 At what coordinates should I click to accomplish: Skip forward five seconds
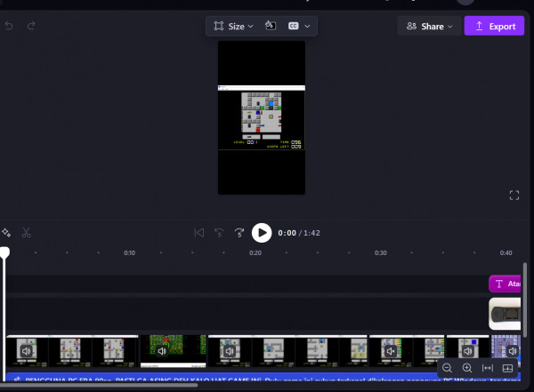(x=239, y=233)
